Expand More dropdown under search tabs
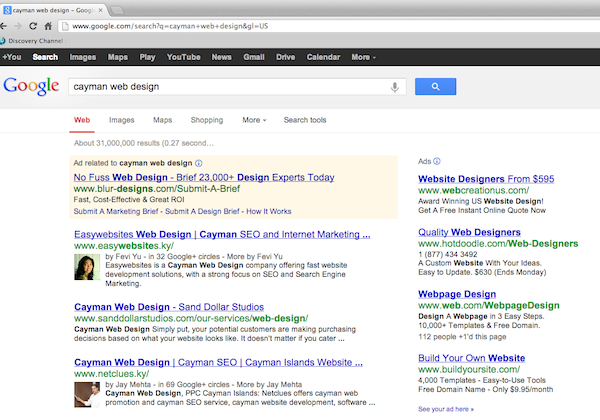The height and width of the screenshot is (420, 600). 254,120
